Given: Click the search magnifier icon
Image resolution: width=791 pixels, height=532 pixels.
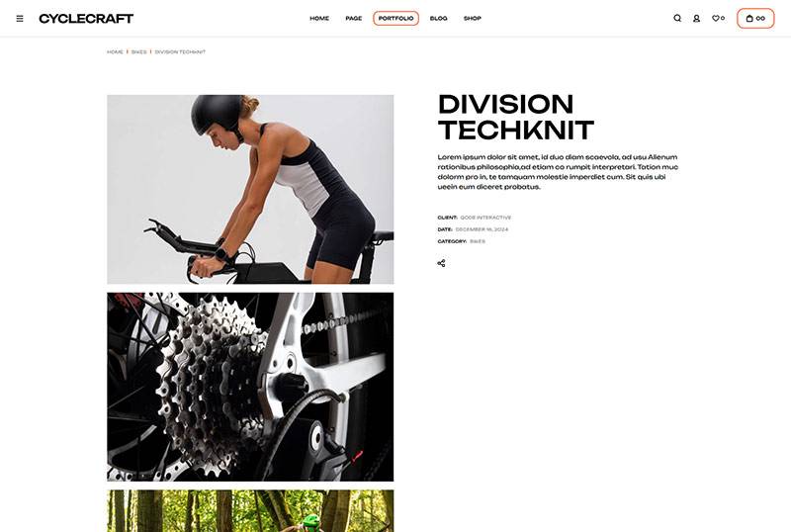Looking at the screenshot, I should 677,18.
